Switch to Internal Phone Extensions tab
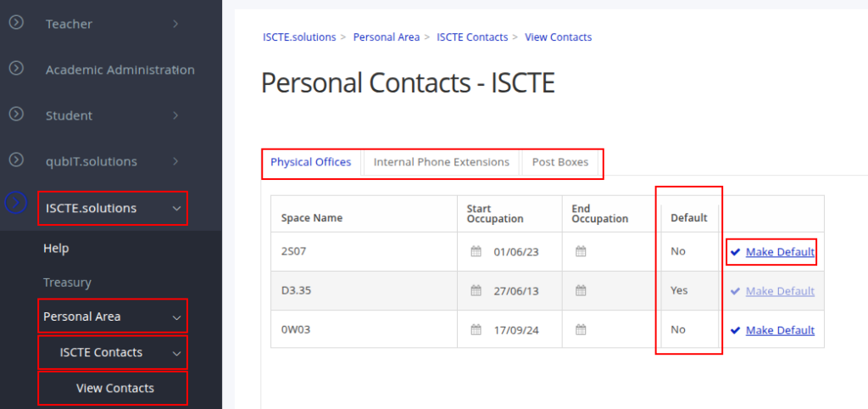Viewport: 868px width, 409px height. point(441,162)
